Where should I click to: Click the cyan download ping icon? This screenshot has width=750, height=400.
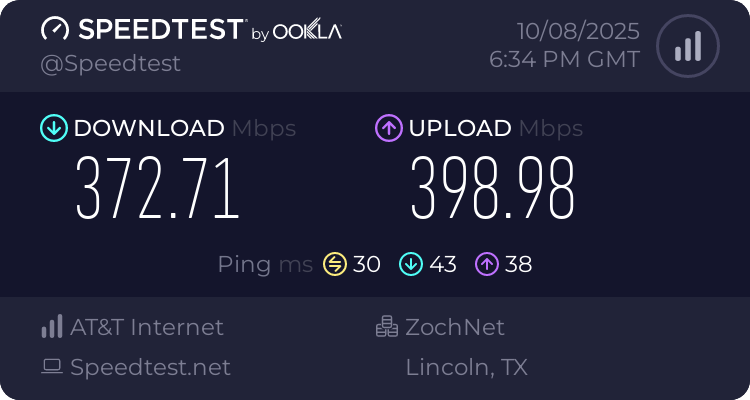click(411, 264)
